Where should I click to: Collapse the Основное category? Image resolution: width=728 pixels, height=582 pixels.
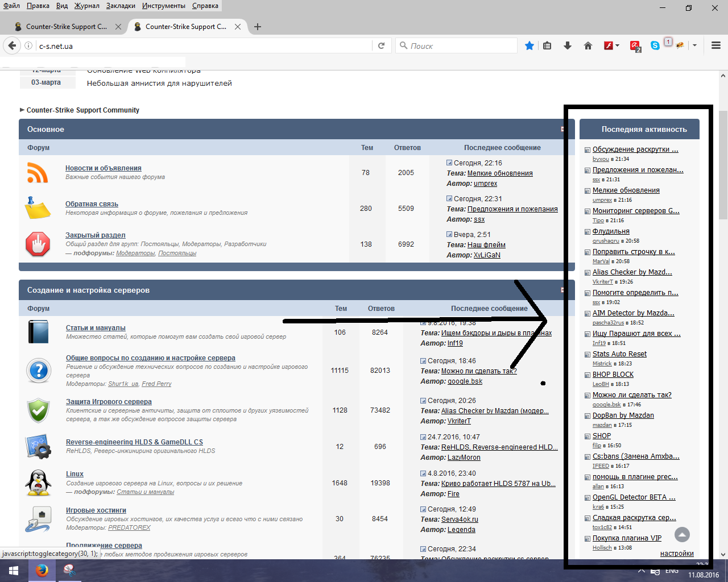562,130
